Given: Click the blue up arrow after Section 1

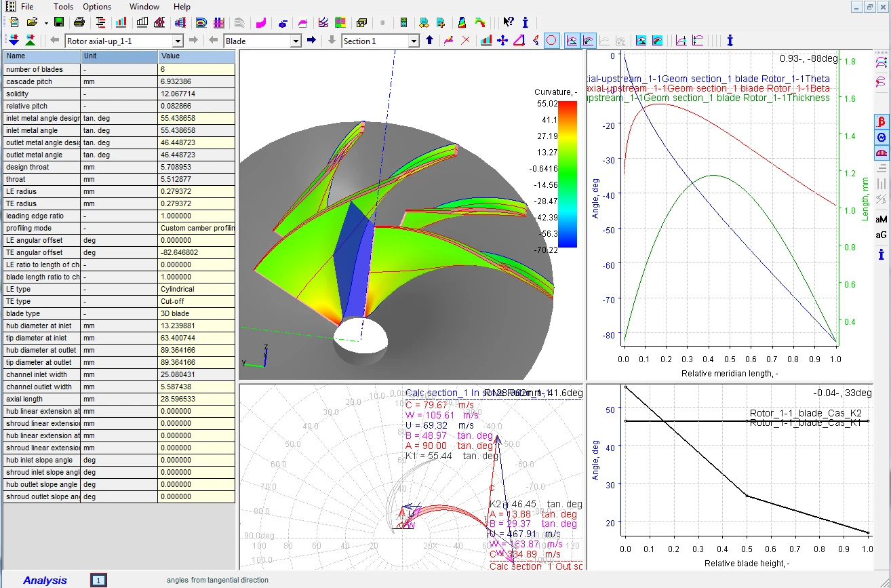Looking at the screenshot, I should (429, 41).
